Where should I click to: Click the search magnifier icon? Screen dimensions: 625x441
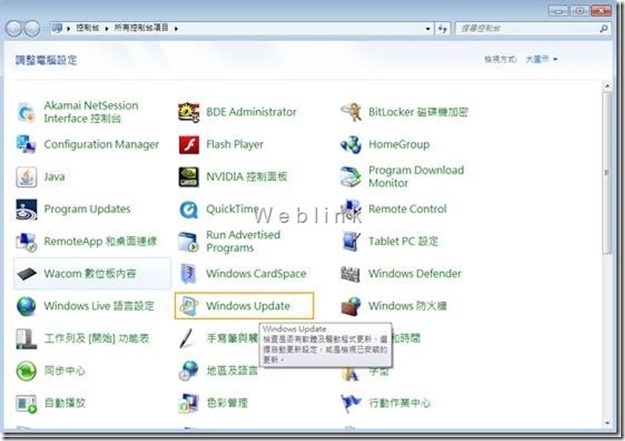tap(604, 28)
